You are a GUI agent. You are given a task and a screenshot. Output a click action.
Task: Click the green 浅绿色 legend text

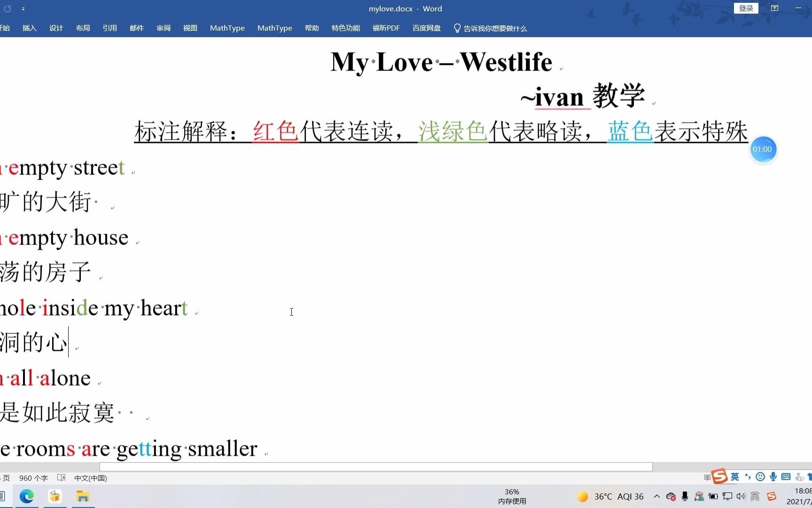pyautogui.click(x=453, y=131)
